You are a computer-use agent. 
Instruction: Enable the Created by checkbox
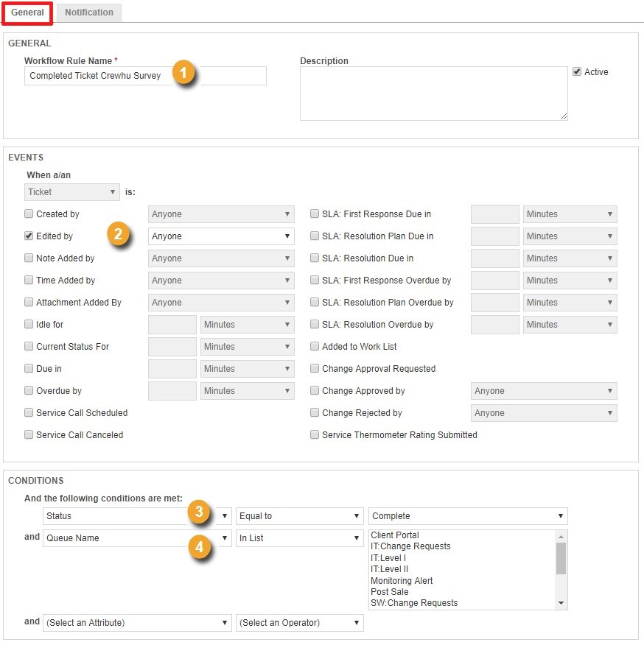pos(29,214)
